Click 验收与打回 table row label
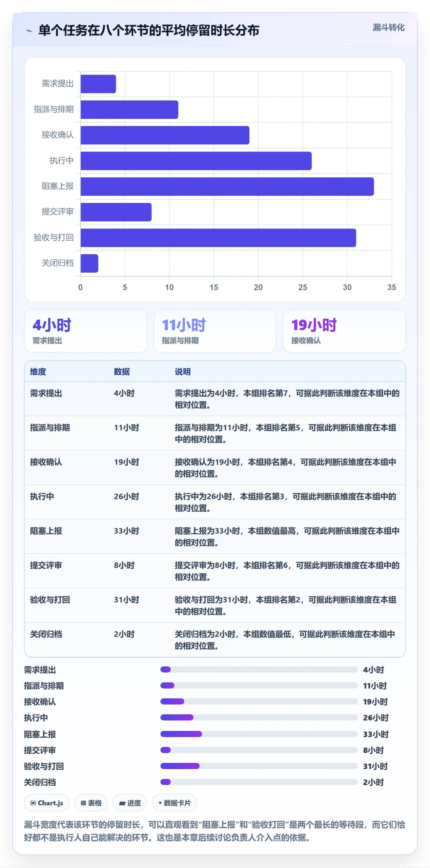 (x=50, y=600)
